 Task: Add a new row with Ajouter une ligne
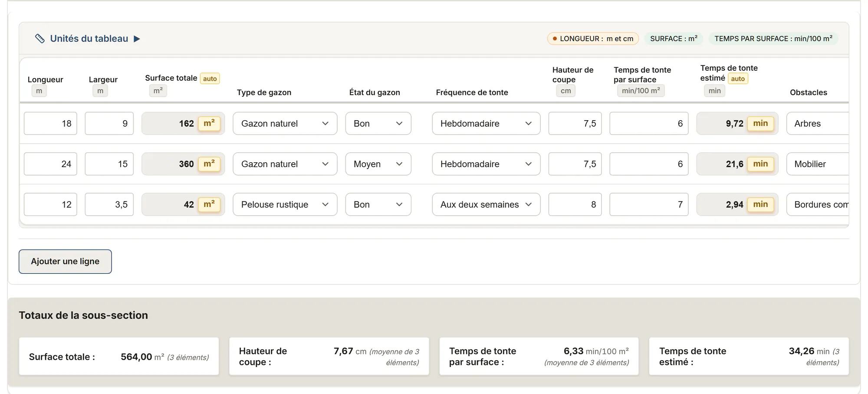pyautogui.click(x=65, y=262)
